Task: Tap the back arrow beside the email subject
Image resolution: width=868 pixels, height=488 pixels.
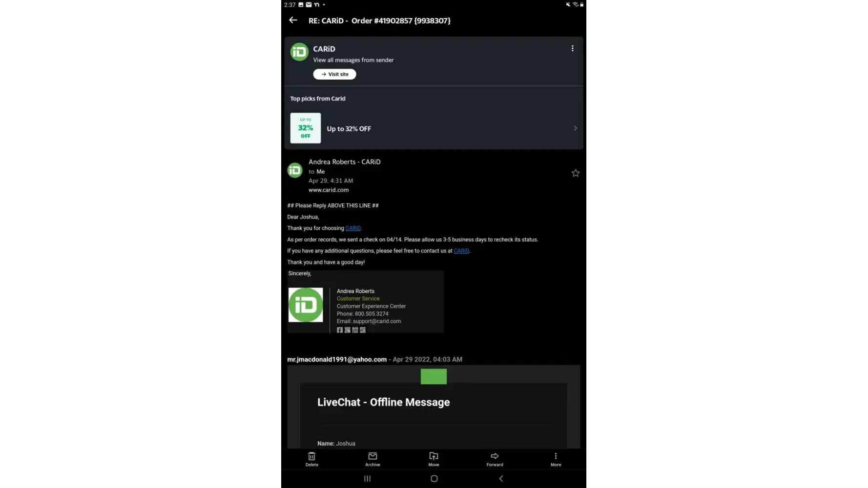Action: pyautogui.click(x=293, y=20)
